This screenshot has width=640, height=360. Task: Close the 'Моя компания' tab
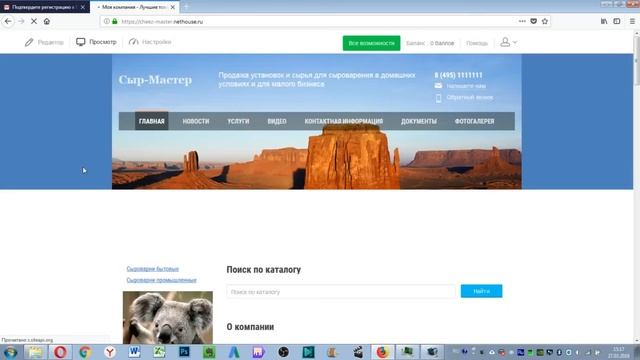[x=173, y=7]
